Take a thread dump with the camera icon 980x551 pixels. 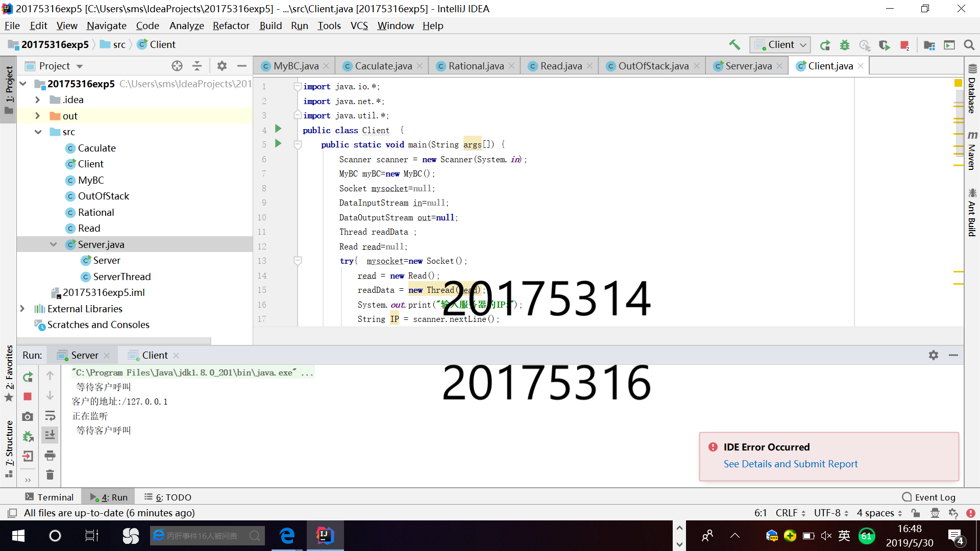(x=28, y=416)
